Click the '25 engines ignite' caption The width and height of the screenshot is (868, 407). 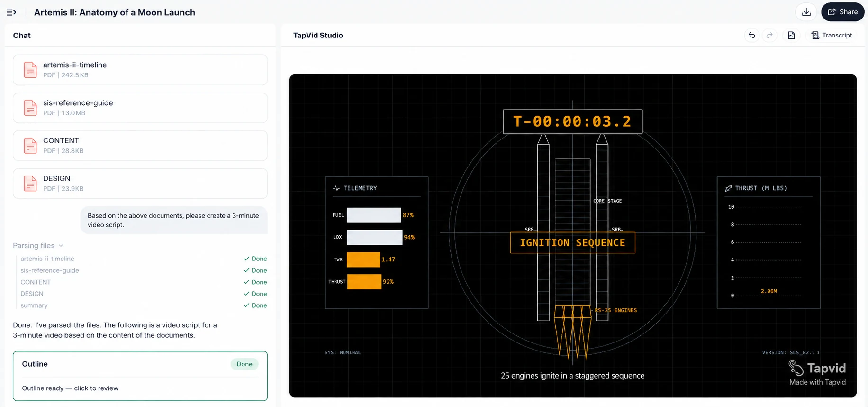coord(572,376)
